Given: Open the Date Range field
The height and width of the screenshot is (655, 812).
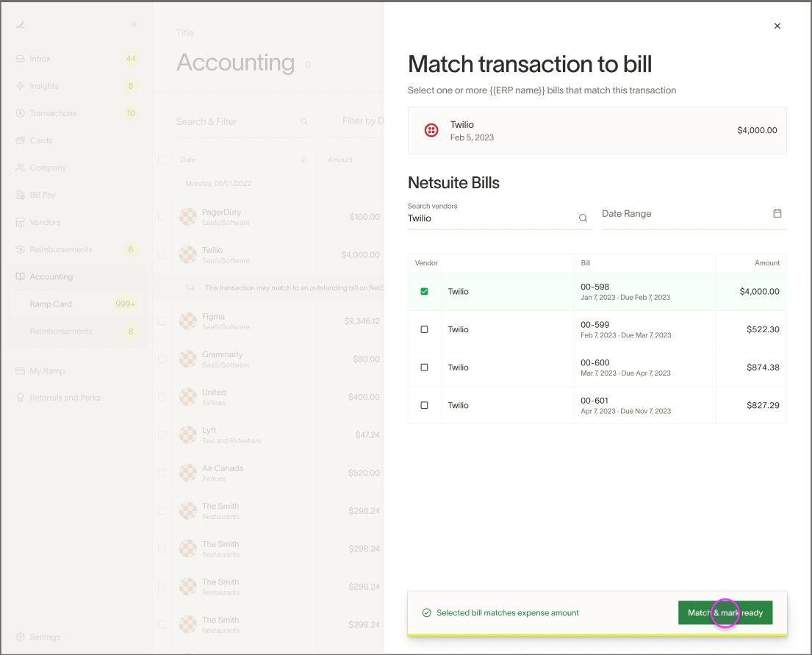Looking at the screenshot, I should tap(694, 213).
